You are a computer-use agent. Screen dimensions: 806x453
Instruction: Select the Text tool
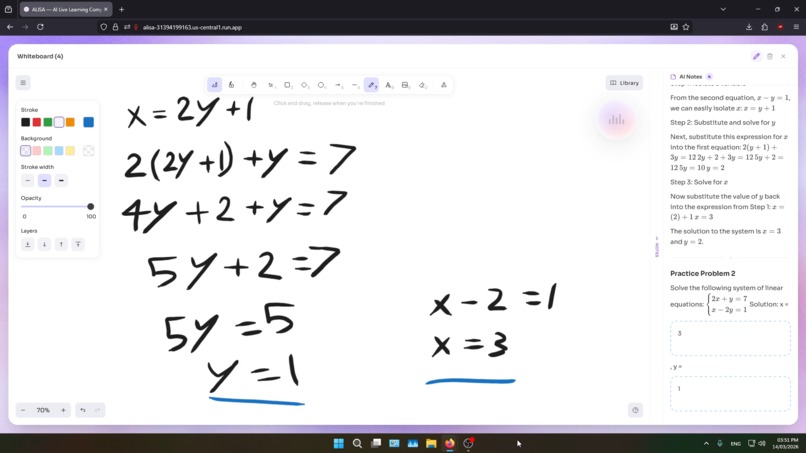389,85
